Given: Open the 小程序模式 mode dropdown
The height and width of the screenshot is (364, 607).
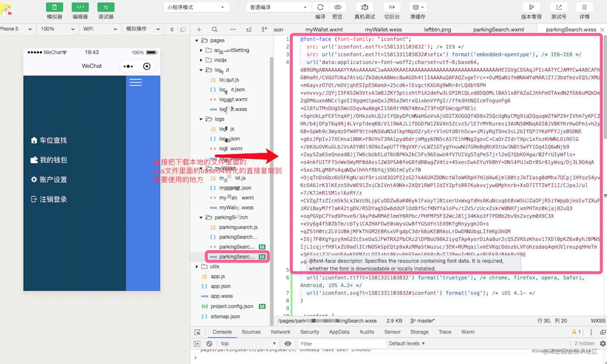Looking at the screenshot, I should point(196,7).
